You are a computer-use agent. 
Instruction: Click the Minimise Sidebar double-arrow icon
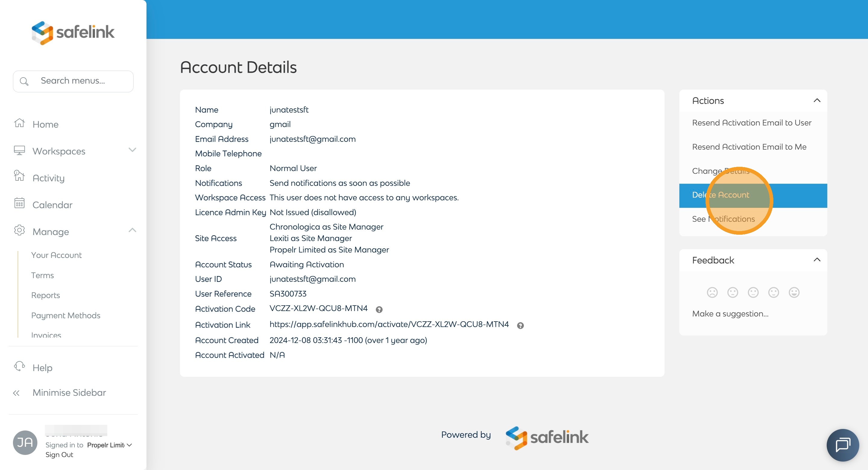pos(16,393)
